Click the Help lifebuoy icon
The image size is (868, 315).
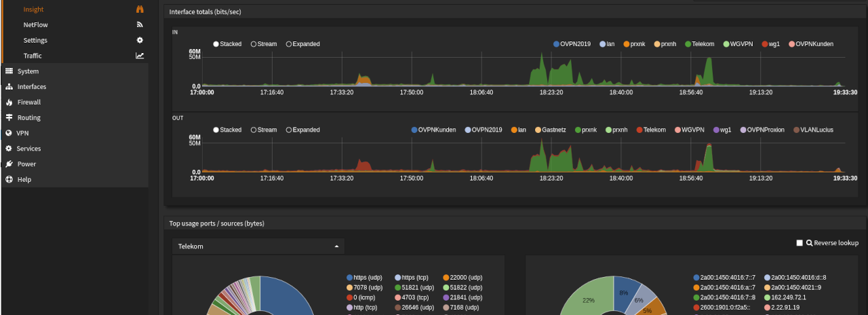point(9,180)
